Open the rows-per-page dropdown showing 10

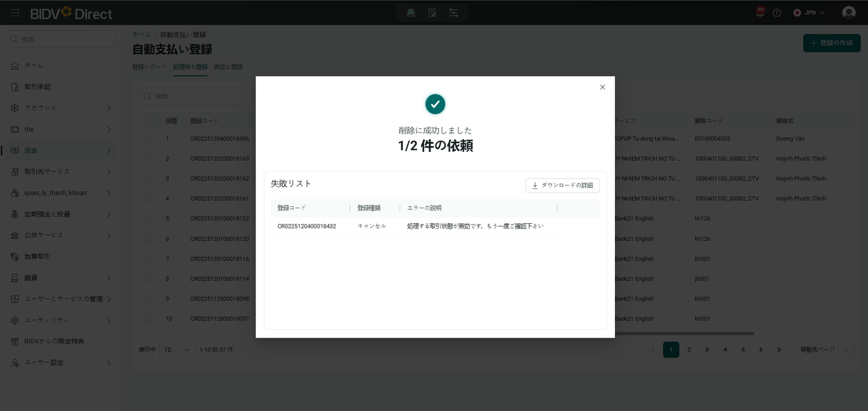(177, 350)
